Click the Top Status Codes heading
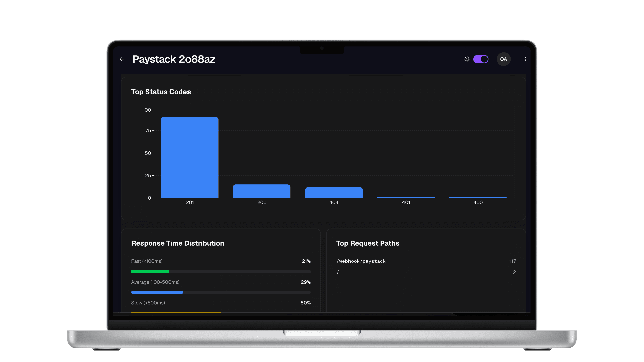Screen dimensions: 644x362 pyautogui.click(x=161, y=92)
